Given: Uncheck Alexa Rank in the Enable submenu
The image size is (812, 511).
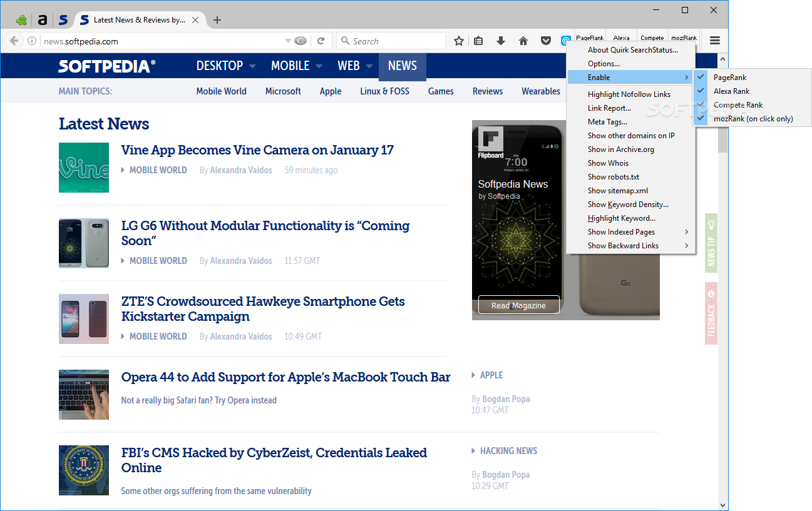Looking at the screenshot, I should 753,91.
